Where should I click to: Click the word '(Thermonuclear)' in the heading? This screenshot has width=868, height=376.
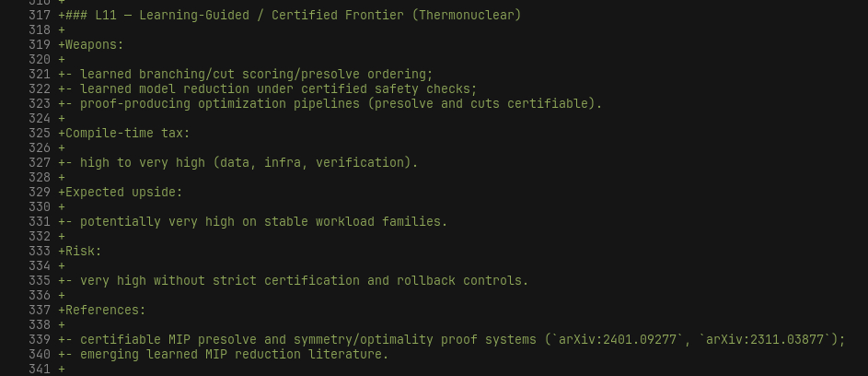469,16
